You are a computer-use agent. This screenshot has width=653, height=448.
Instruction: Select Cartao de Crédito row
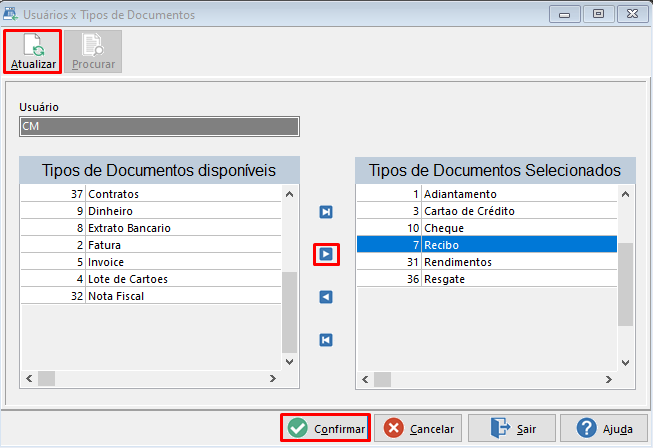coord(487,211)
